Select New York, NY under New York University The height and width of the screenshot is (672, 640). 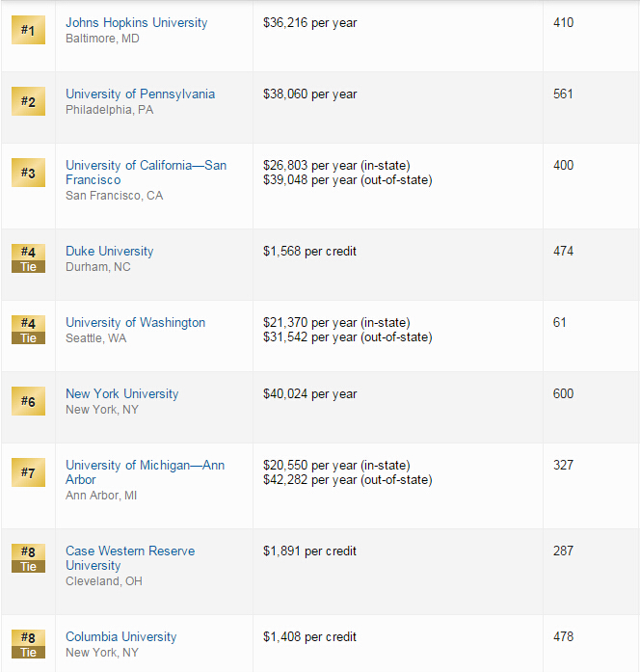point(102,410)
